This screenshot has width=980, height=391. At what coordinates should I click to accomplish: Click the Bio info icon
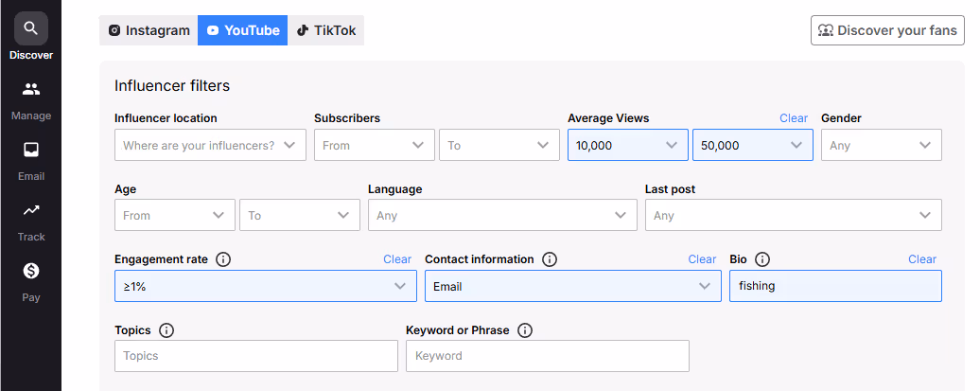pos(762,259)
